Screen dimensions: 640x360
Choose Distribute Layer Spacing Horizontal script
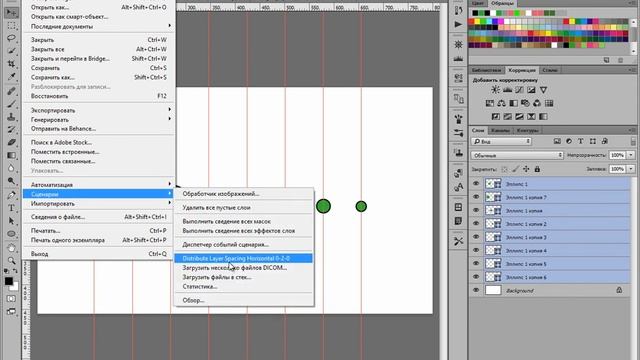click(x=244, y=258)
